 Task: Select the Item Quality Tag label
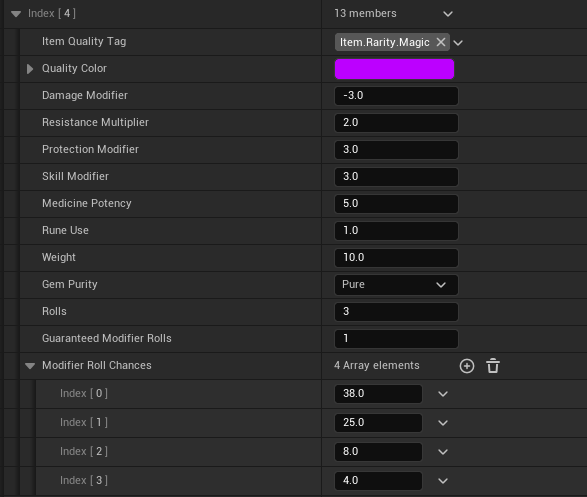coord(84,42)
